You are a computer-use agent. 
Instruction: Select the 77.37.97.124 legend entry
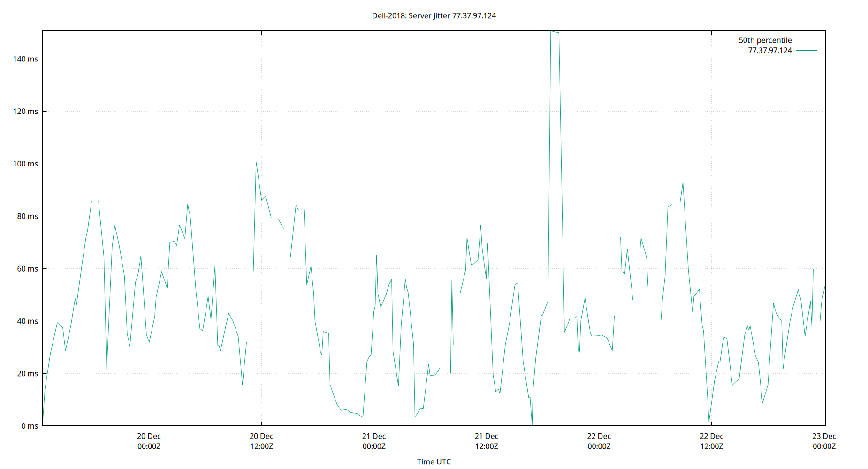(770, 50)
